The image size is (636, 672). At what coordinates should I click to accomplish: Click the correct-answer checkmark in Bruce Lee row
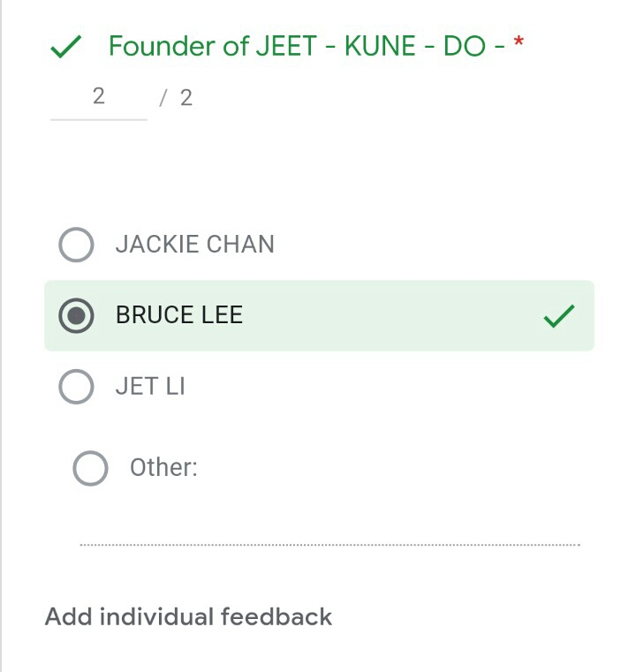point(558,316)
